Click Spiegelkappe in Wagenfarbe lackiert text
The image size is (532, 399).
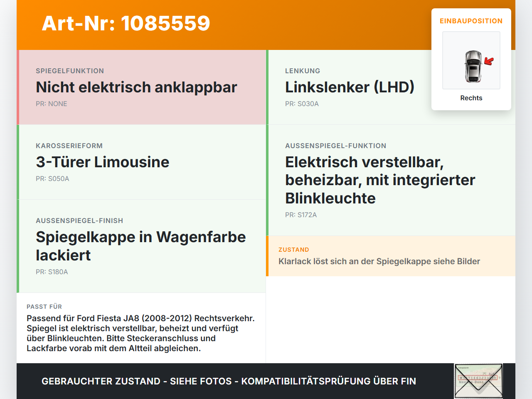click(141, 246)
